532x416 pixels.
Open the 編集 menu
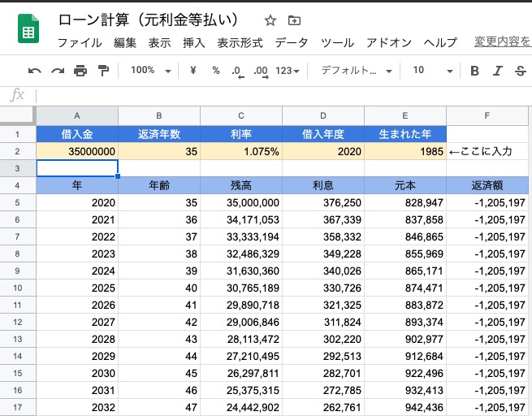[x=125, y=43]
